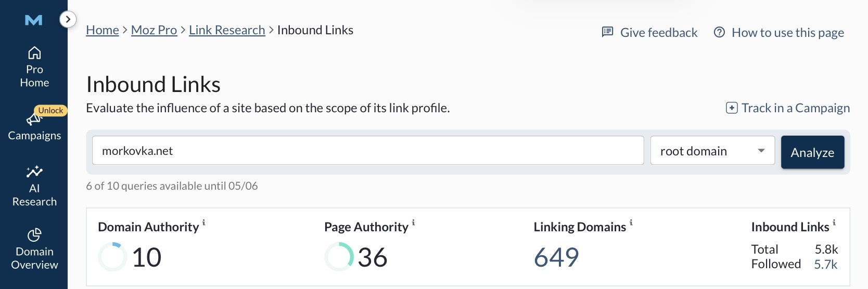
Task: Open Domain Overview in the sidebar
Action: pyautogui.click(x=34, y=250)
